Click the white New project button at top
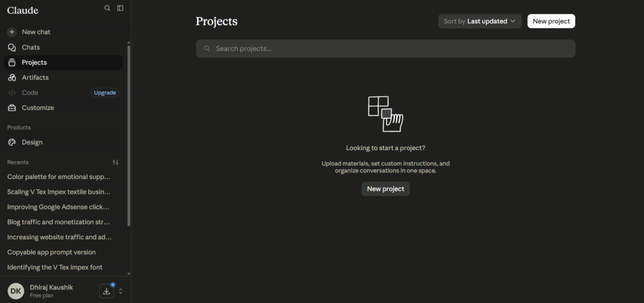The width and height of the screenshot is (644, 303). click(x=551, y=21)
